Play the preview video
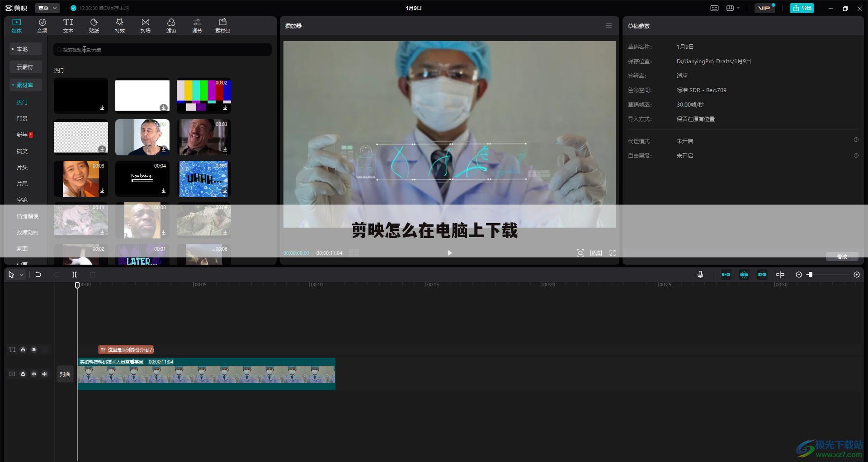Viewport: 868px width, 462px height. 449,253
